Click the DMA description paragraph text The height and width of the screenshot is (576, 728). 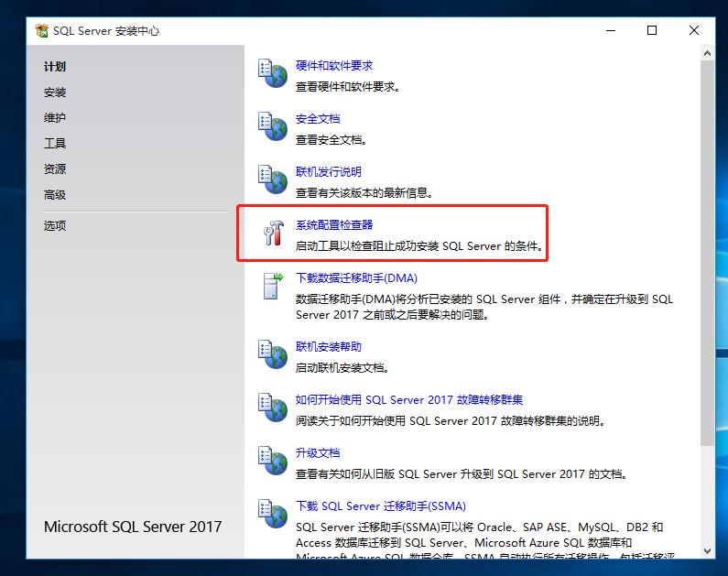coord(484,307)
